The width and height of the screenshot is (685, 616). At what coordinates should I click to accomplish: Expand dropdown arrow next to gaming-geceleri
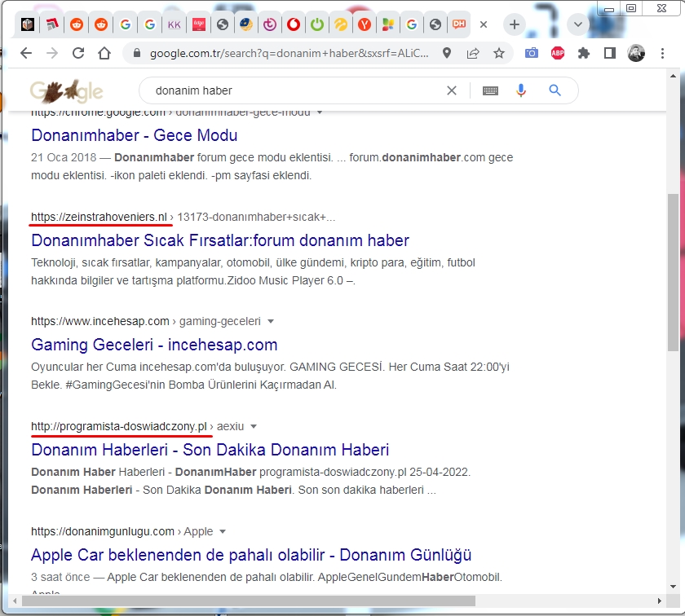pyautogui.click(x=271, y=321)
